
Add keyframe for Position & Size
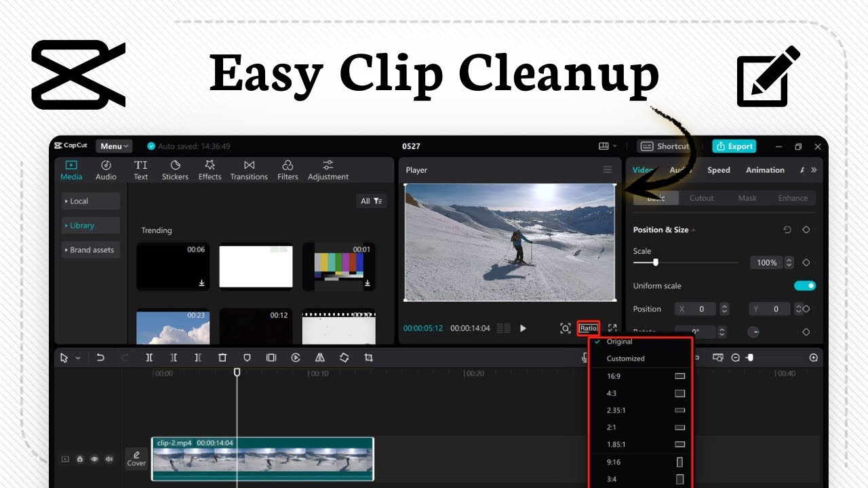point(806,230)
